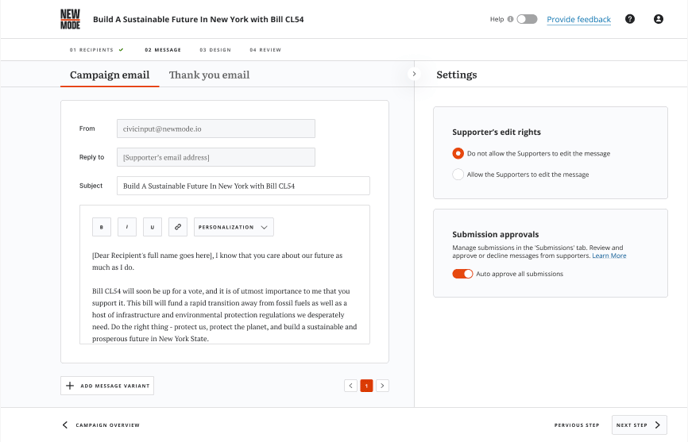Open the user account profile icon

(658, 19)
